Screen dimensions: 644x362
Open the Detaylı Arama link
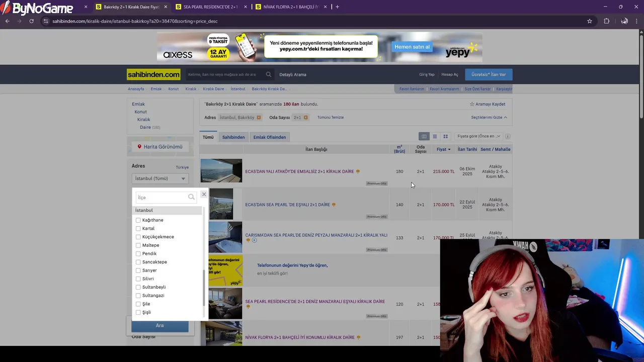pyautogui.click(x=293, y=74)
